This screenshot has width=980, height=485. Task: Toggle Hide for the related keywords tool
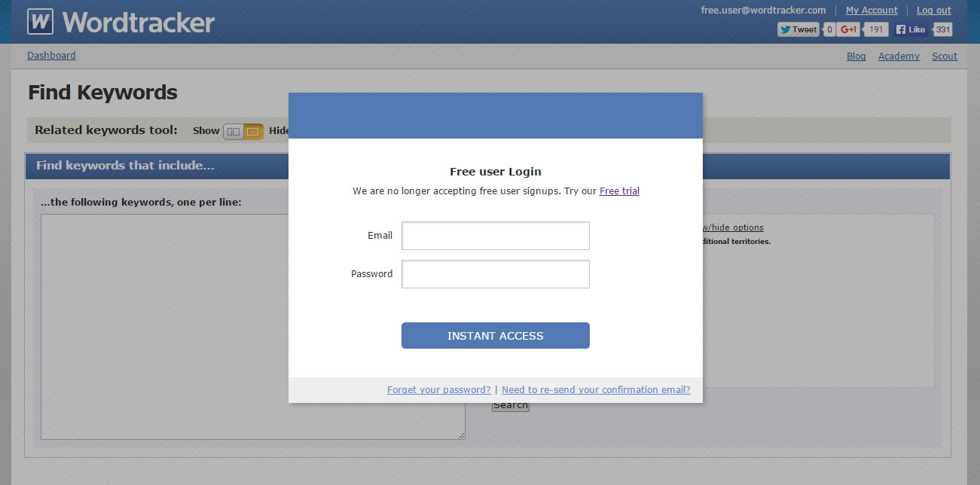point(254,130)
